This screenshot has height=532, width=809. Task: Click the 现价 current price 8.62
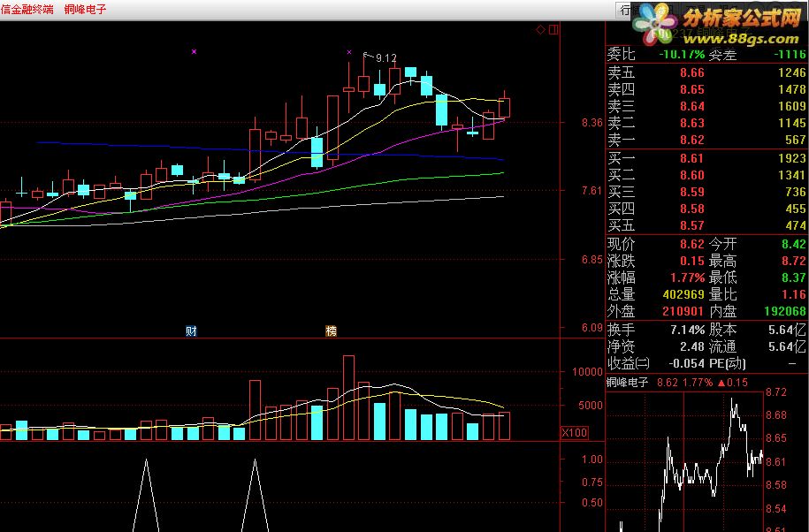[x=692, y=244]
